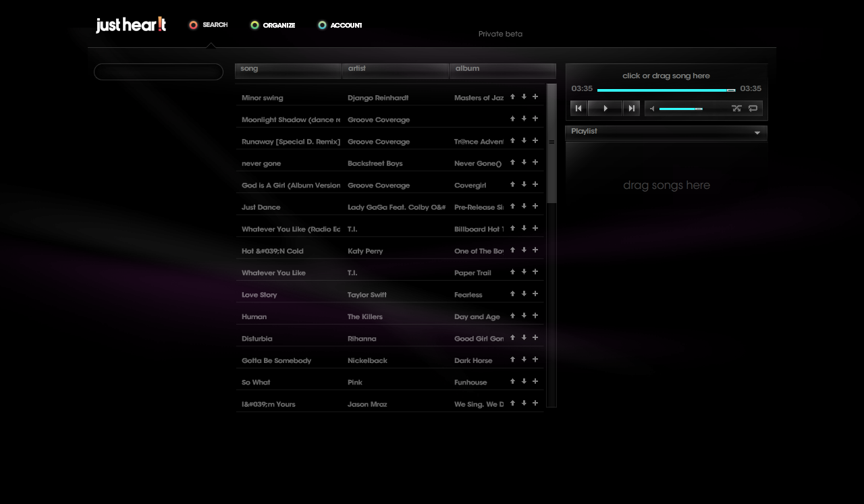Add Moonlight Shadow with plus icon
This screenshot has height=504, width=864.
(535, 118)
